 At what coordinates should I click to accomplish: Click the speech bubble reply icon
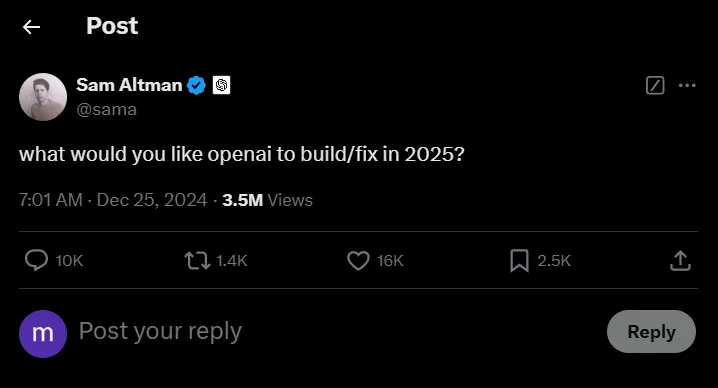36,260
